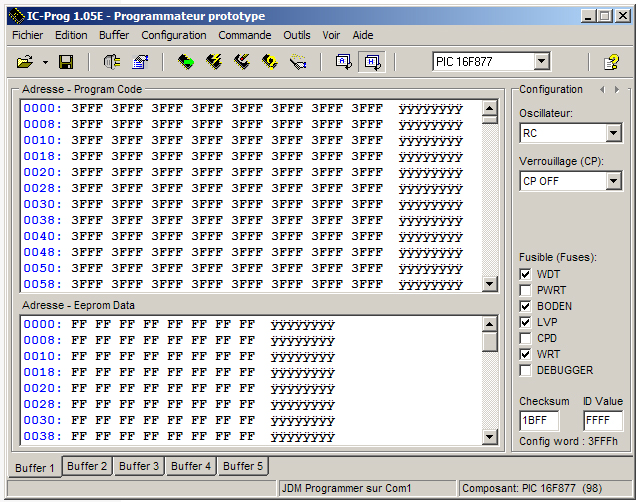Click the Read All chip icon

point(186,62)
